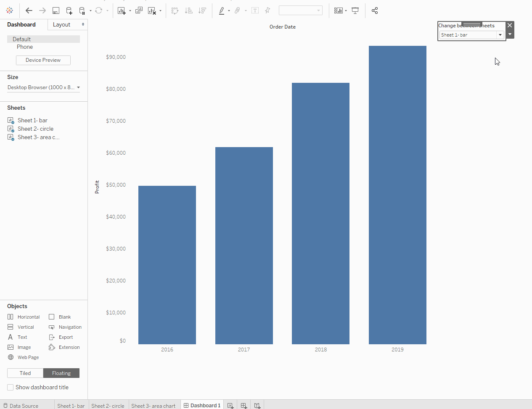Switch layout mode to Tiled
Viewport: 532px width, 409px height.
coord(25,373)
